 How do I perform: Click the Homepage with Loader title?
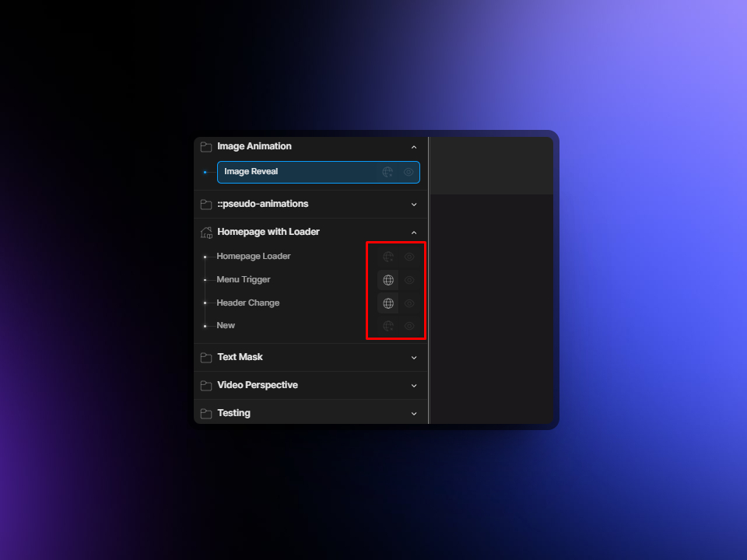[x=268, y=232]
